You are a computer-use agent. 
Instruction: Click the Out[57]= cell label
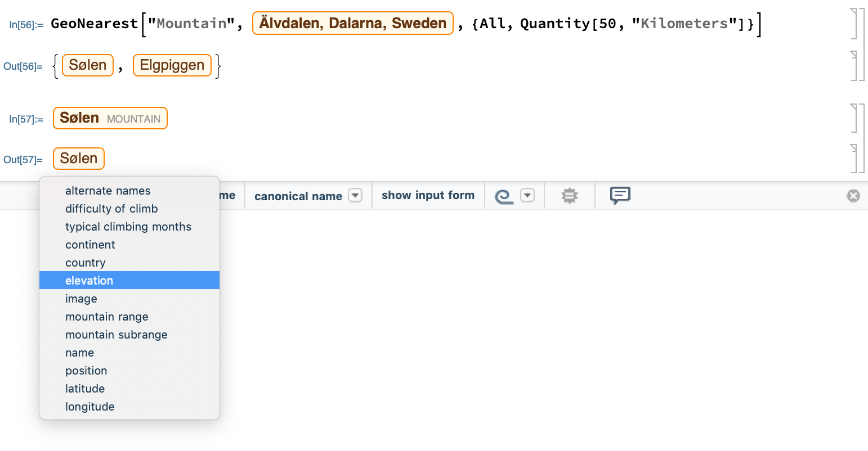23,160
